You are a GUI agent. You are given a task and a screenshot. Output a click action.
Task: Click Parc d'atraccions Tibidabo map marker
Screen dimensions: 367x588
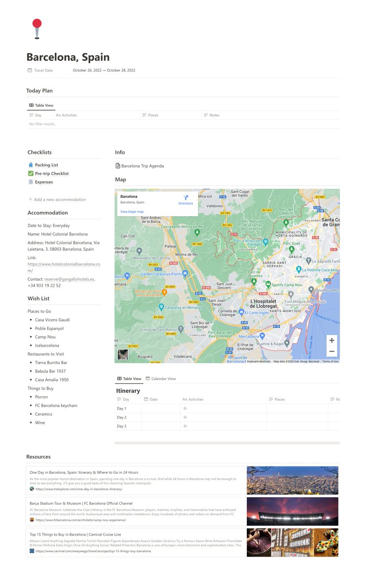click(265, 241)
